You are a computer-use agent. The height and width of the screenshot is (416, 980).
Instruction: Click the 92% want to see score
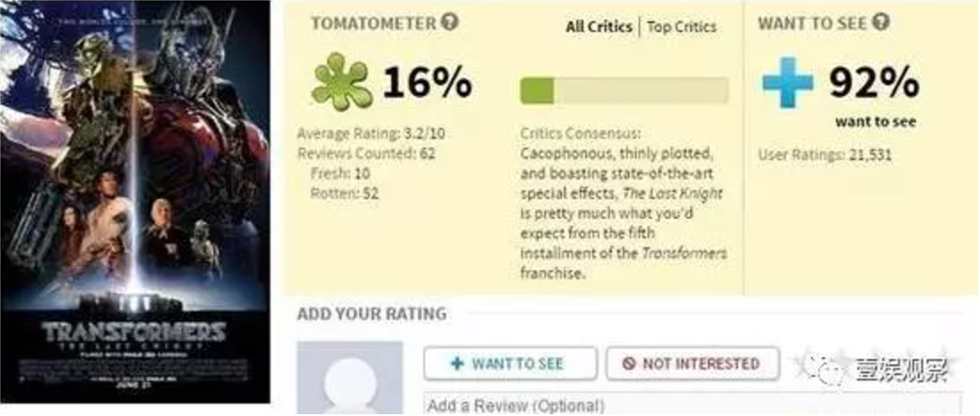[874, 82]
